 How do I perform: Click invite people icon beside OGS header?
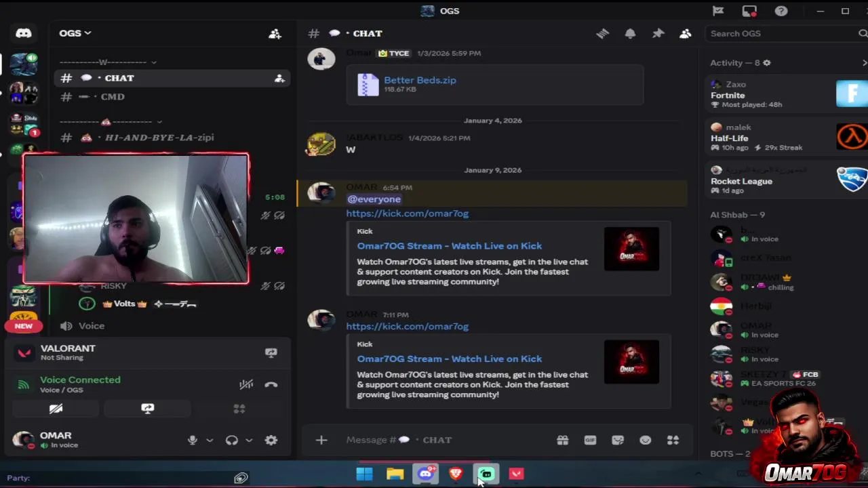click(x=275, y=33)
